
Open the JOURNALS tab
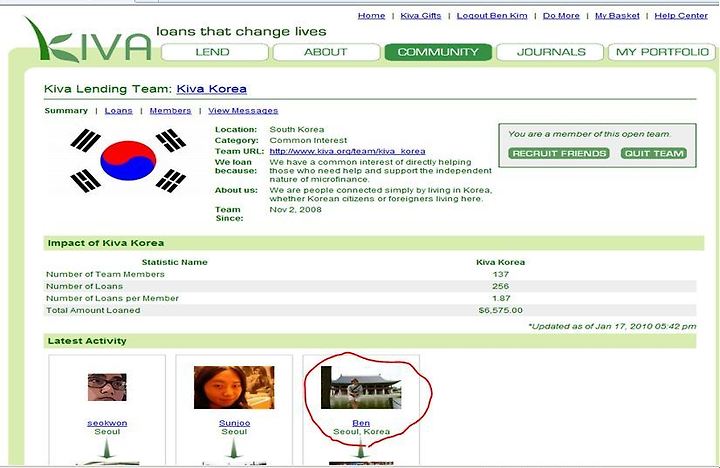[550, 52]
